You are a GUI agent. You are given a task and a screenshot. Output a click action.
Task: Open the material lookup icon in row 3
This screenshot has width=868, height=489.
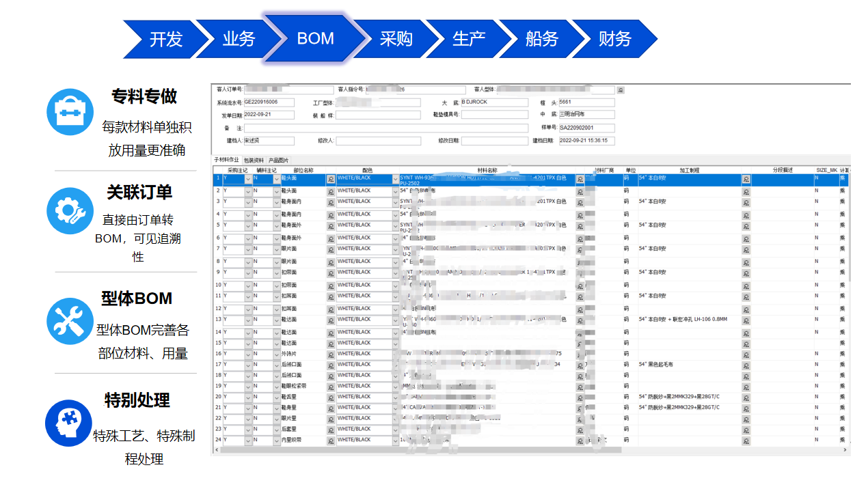pyautogui.click(x=580, y=203)
